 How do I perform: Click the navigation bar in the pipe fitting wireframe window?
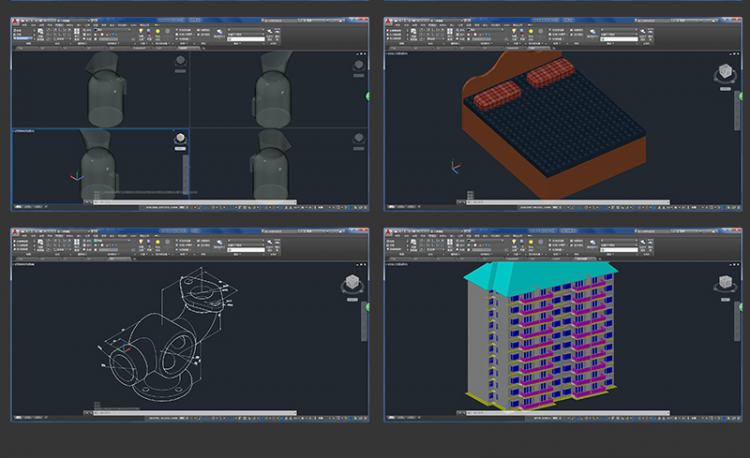point(364,321)
